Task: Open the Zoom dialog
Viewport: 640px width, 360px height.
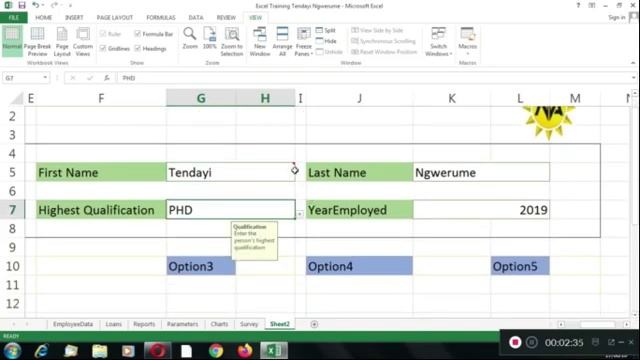Action: (190, 39)
